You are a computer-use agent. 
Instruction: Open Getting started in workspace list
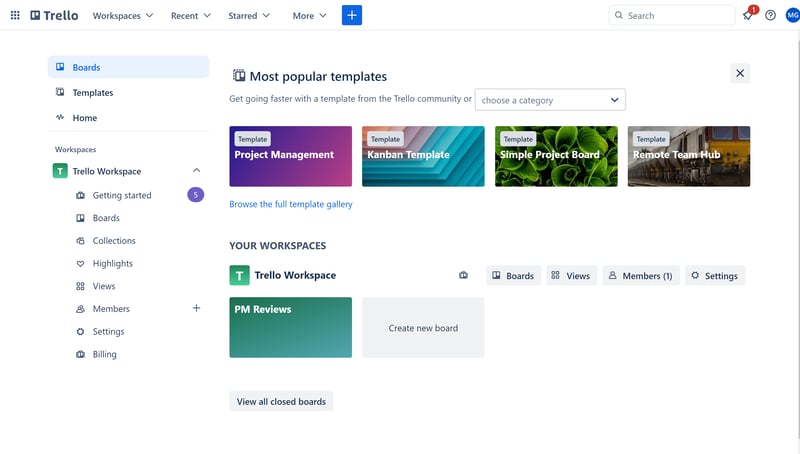point(122,195)
